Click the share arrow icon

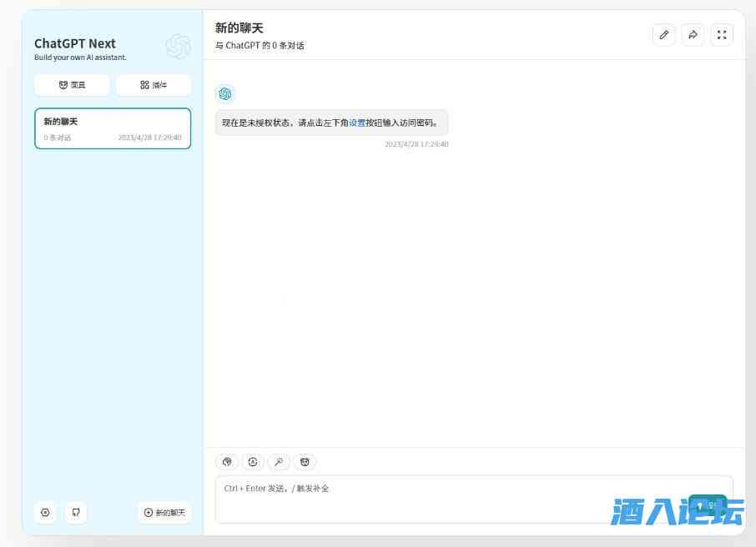pos(693,35)
